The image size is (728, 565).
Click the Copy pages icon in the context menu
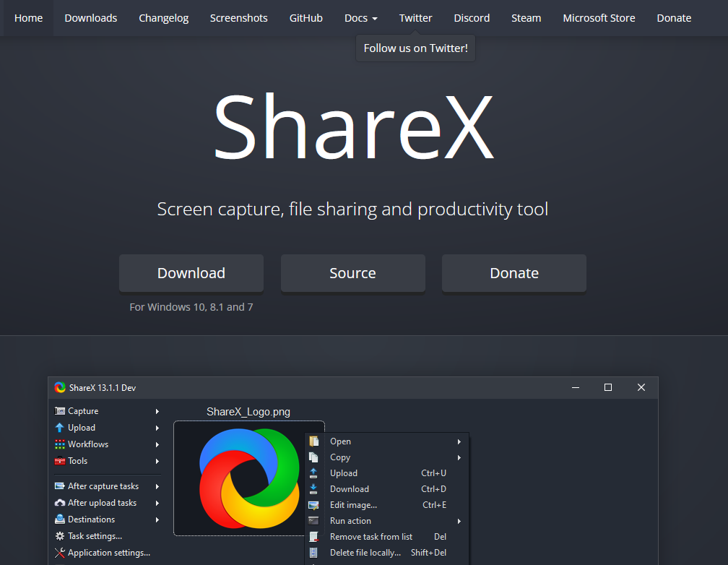click(314, 457)
